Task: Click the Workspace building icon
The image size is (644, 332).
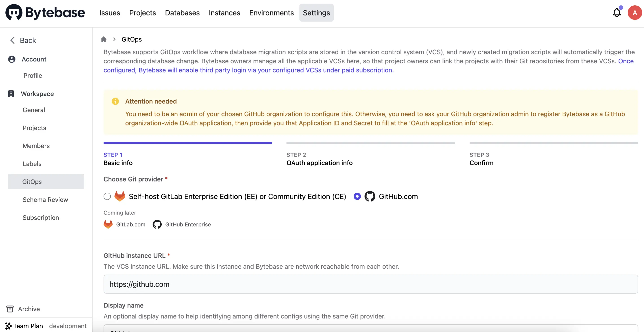Action: [11, 94]
